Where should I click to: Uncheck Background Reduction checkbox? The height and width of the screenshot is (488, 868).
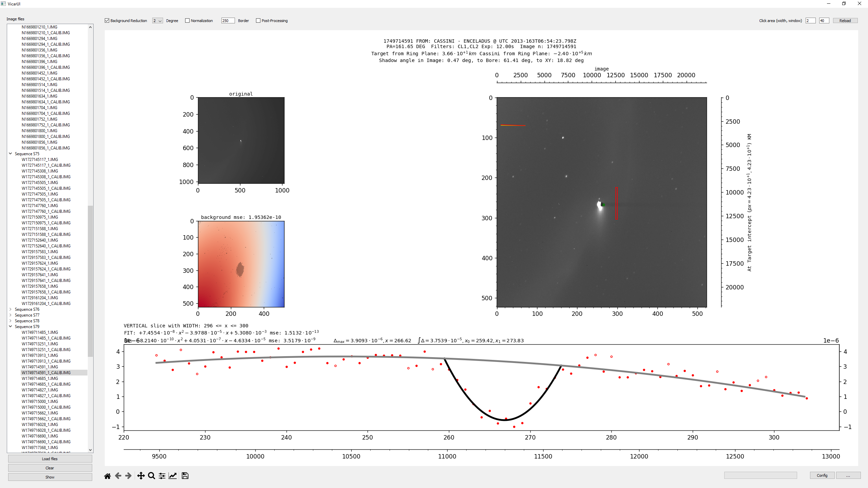click(107, 21)
